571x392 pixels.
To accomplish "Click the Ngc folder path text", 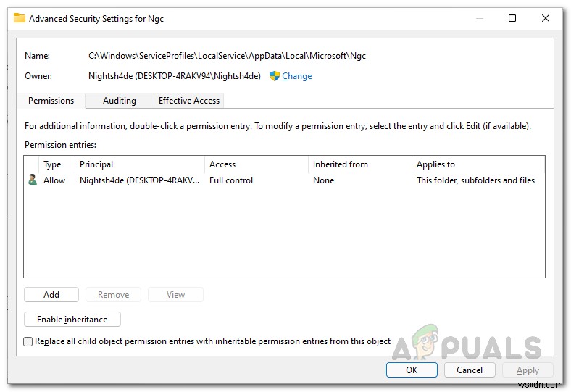I will tap(227, 56).
